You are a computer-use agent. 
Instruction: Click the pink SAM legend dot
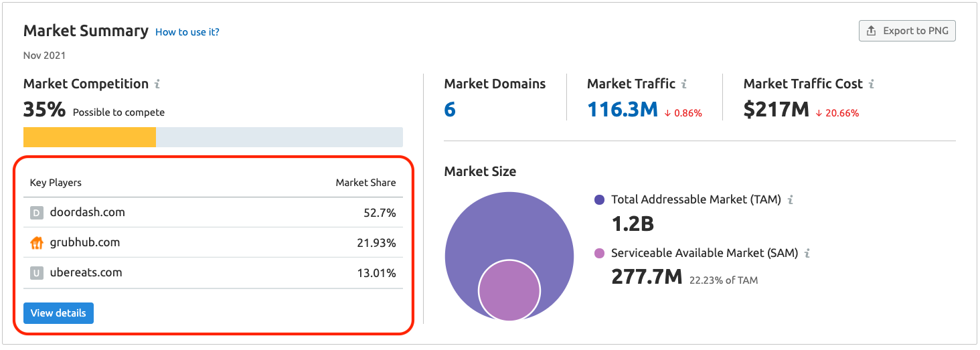(x=599, y=254)
